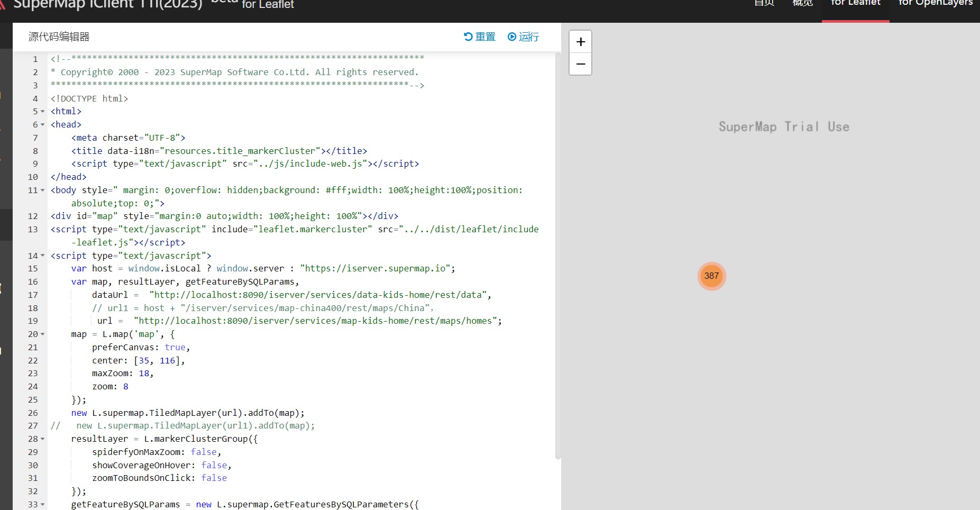Image resolution: width=980 pixels, height=510 pixels.
Task: Open the for OpenLayers tab
Action: click(935, 4)
